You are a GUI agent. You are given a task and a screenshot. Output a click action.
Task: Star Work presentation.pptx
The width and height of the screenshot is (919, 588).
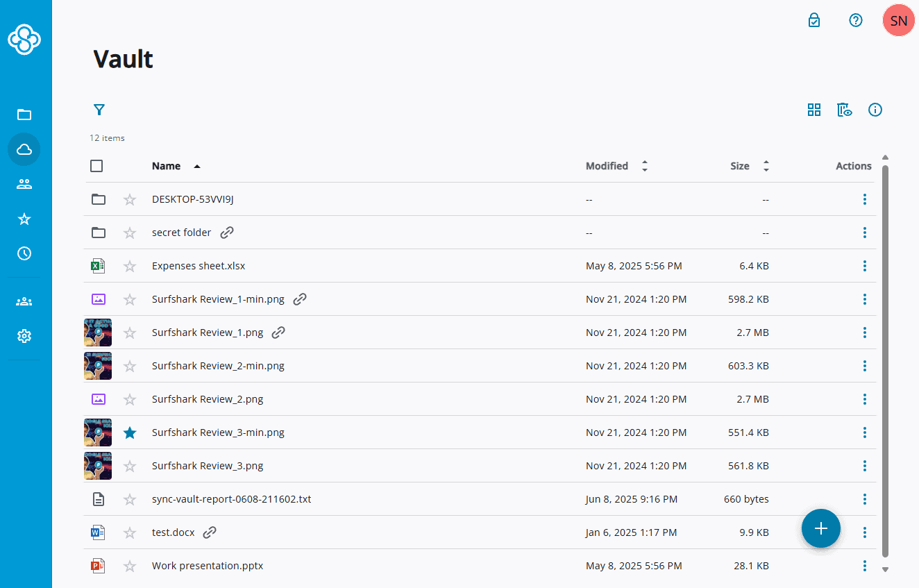click(x=130, y=566)
